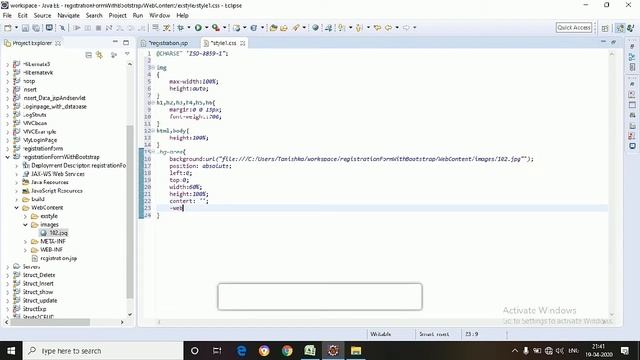Click Collapse All in Project Explorer
The height and width of the screenshot is (360, 640).
pos(89,55)
